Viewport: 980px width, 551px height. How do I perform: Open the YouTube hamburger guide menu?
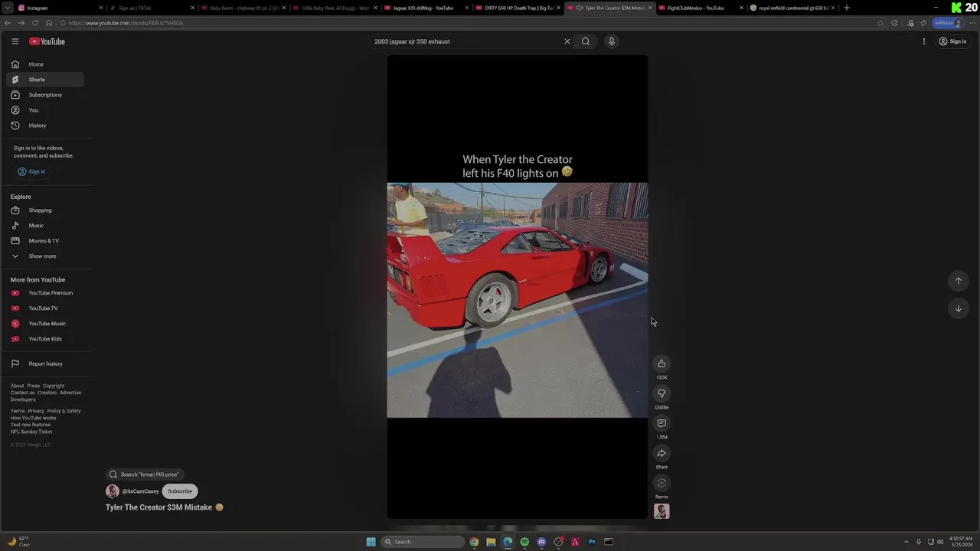pyautogui.click(x=15, y=41)
